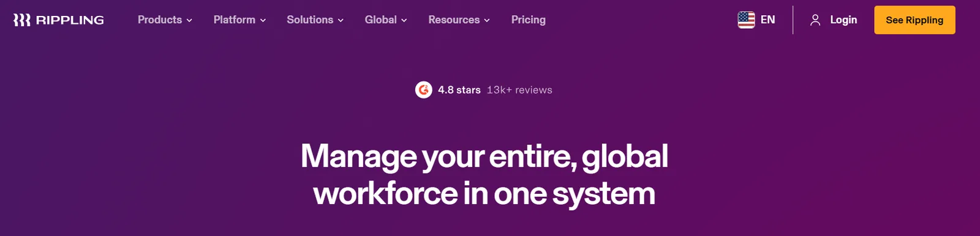Image resolution: width=980 pixels, height=236 pixels.
Task: Go to the Pricing page
Action: click(529, 20)
